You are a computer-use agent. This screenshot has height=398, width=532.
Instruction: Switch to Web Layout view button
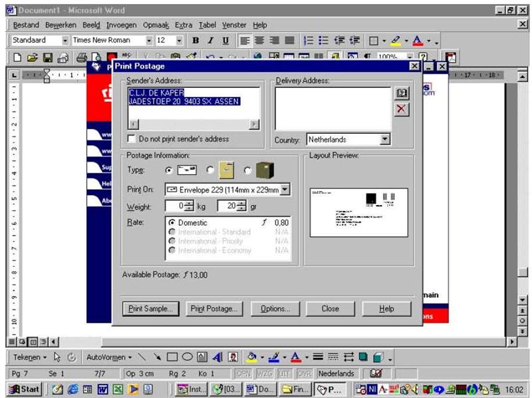23,341
